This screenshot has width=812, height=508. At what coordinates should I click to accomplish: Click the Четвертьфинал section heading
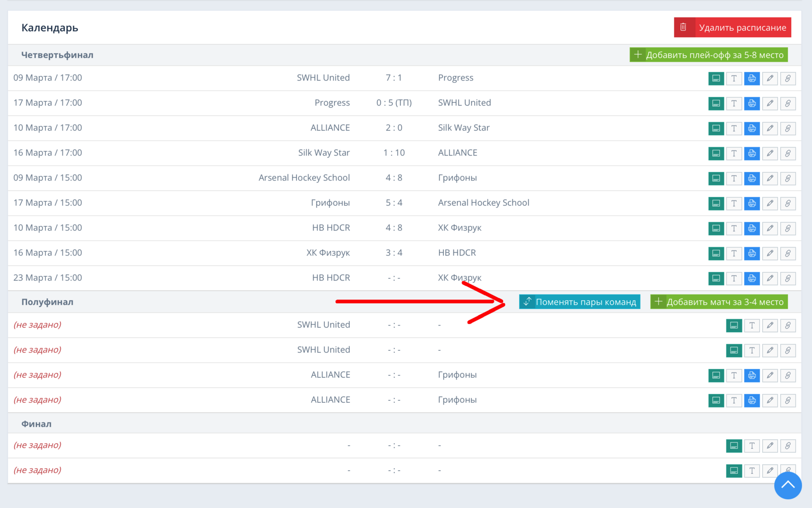pos(57,55)
